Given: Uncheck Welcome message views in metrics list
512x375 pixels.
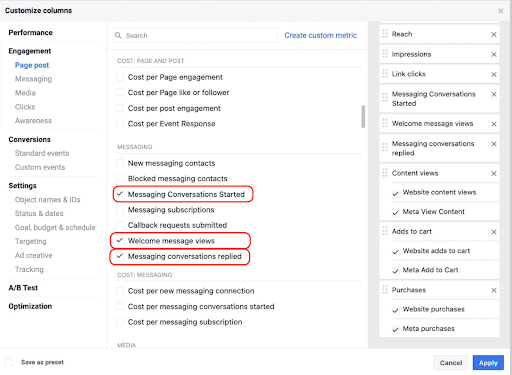Looking at the screenshot, I should pyautogui.click(x=120, y=240).
